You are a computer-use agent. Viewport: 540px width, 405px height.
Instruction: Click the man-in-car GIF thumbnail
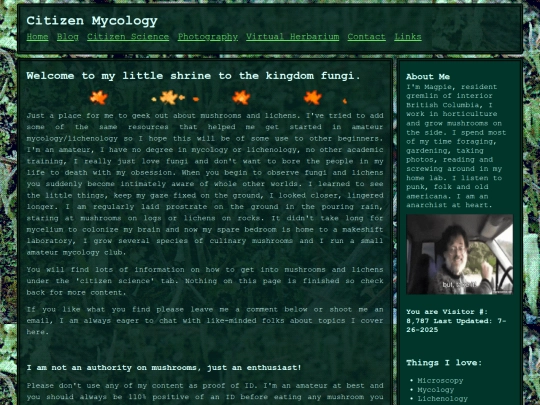coord(459,254)
